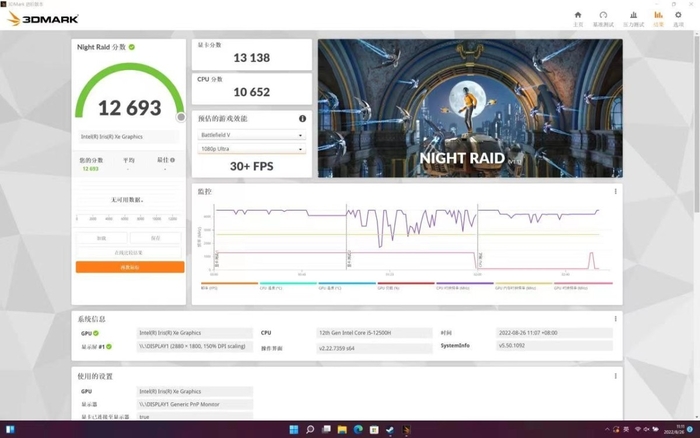The width and height of the screenshot is (700, 438).
Task: Click the purple legend color bar
Action: click(464, 284)
